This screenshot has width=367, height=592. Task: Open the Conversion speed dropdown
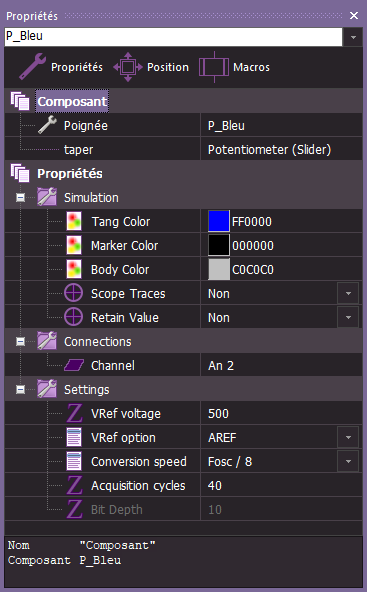click(x=348, y=461)
